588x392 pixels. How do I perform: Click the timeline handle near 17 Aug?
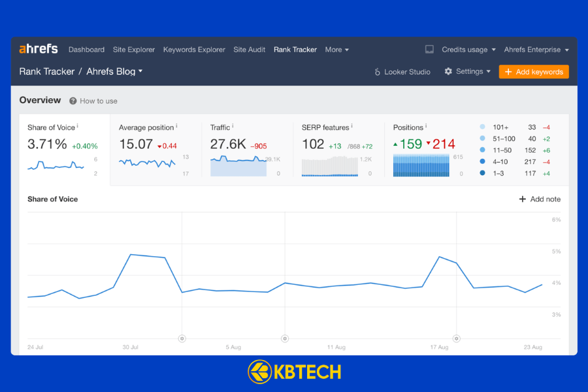[x=456, y=338]
